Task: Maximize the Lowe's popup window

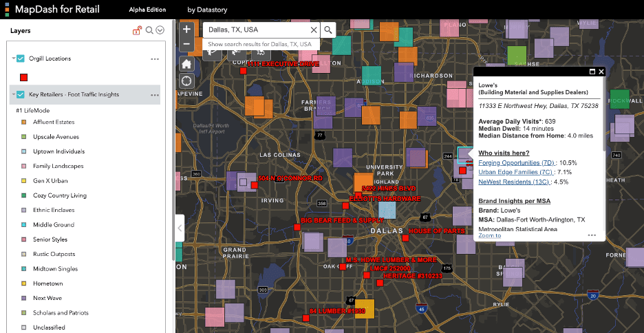Action: (x=592, y=72)
